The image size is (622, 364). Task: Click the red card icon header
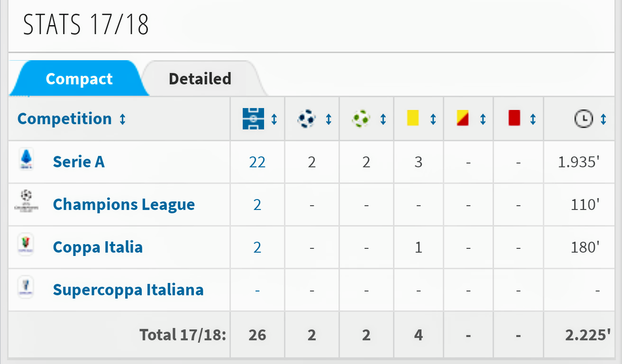(x=514, y=118)
